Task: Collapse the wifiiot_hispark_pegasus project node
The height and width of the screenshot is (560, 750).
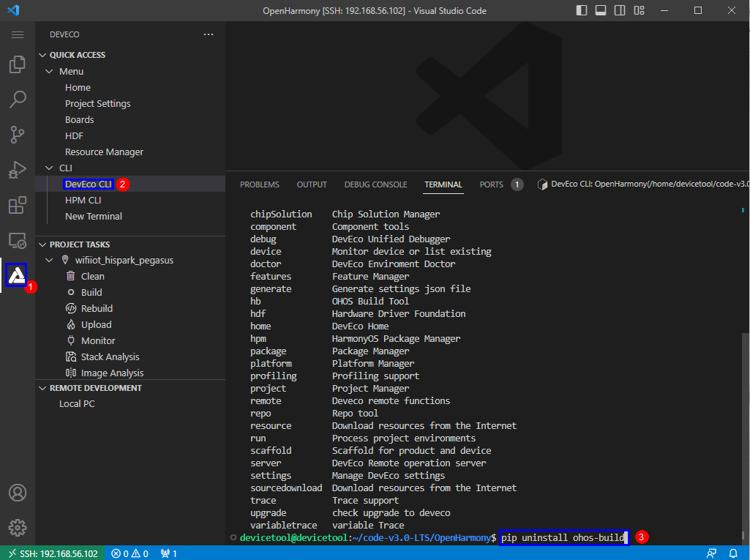Action: point(50,260)
